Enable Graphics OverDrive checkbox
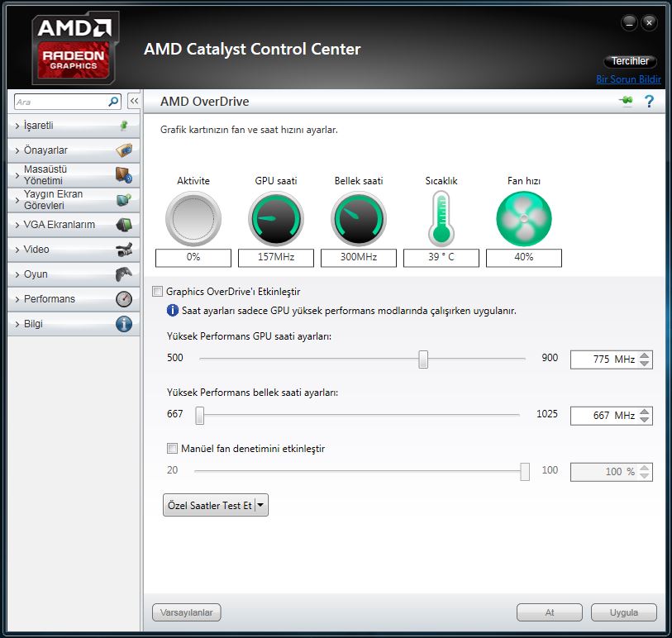The width and height of the screenshot is (672, 638). click(x=158, y=292)
